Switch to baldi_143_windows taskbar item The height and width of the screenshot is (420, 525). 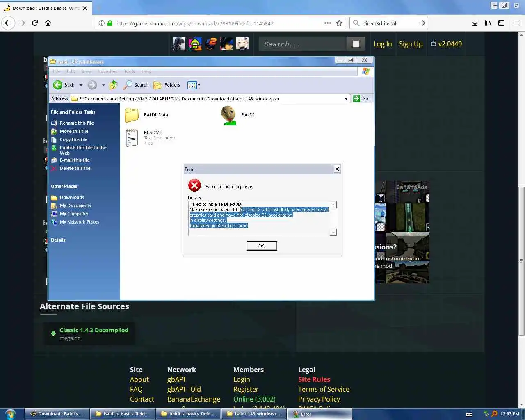[254, 414]
